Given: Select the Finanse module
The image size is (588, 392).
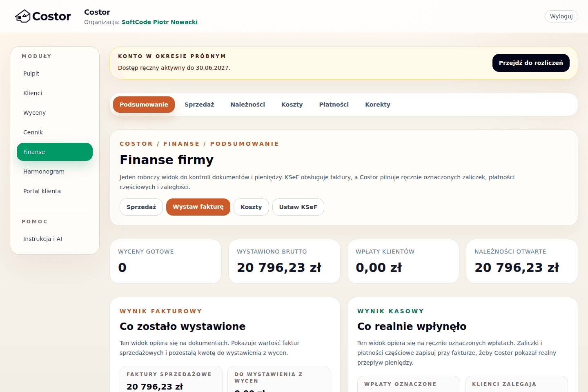Looking at the screenshot, I should [55, 152].
